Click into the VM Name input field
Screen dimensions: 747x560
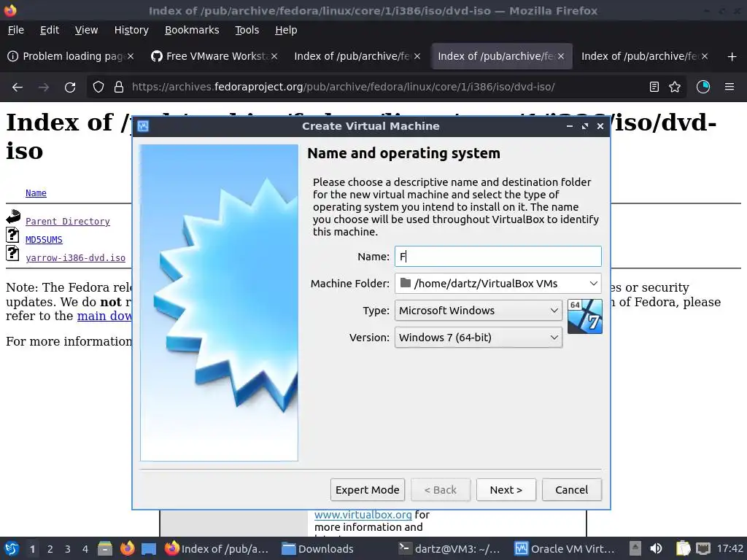(498, 257)
